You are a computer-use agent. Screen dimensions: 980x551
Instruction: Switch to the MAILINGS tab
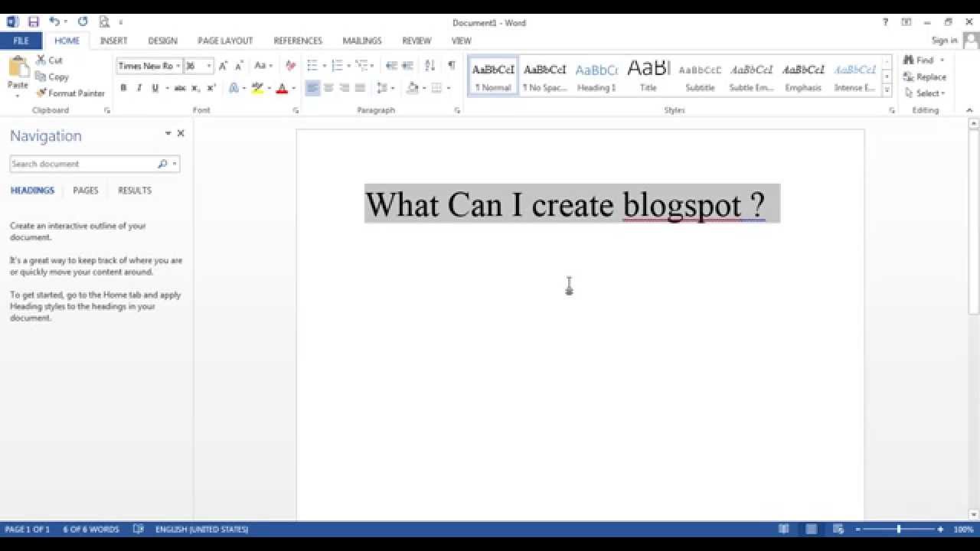point(362,41)
